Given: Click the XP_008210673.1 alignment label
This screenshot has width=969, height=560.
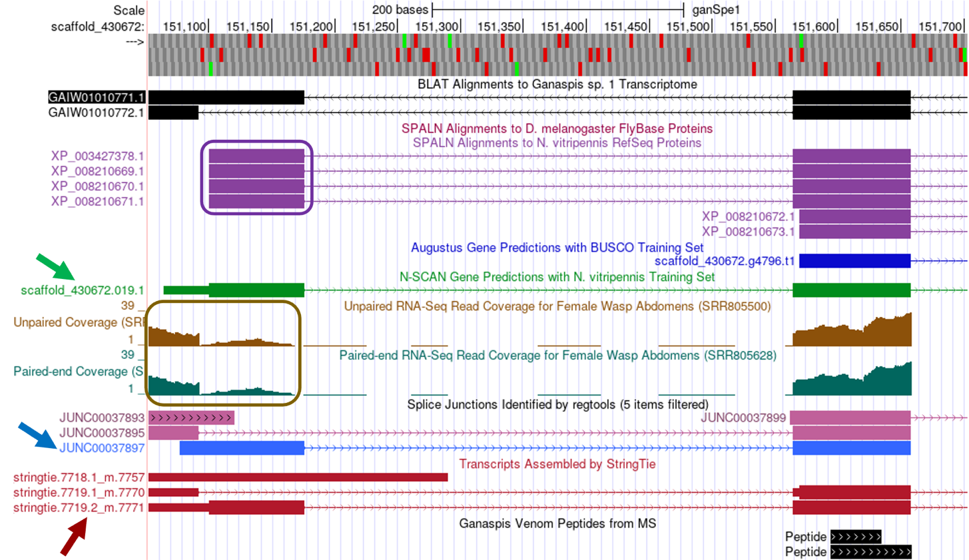Looking at the screenshot, I should (x=749, y=232).
